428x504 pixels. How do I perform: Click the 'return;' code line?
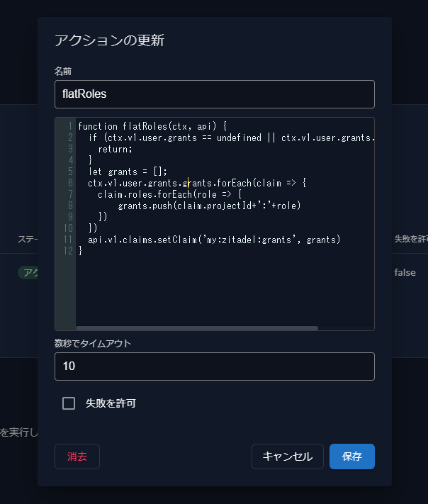coord(115,149)
